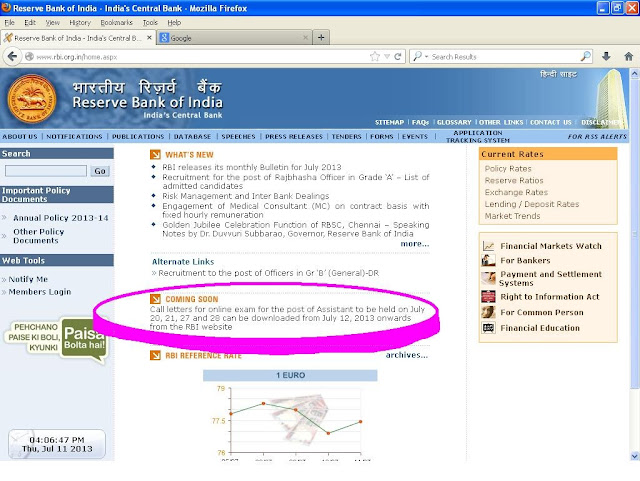Open search engine selector dropdown

point(420,56)
